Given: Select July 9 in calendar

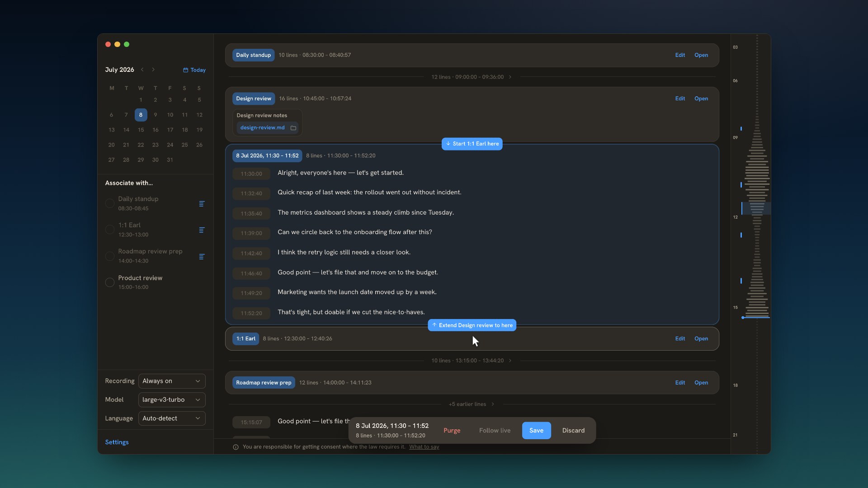Looking at the screenshot, I should (x=155, y=115).
